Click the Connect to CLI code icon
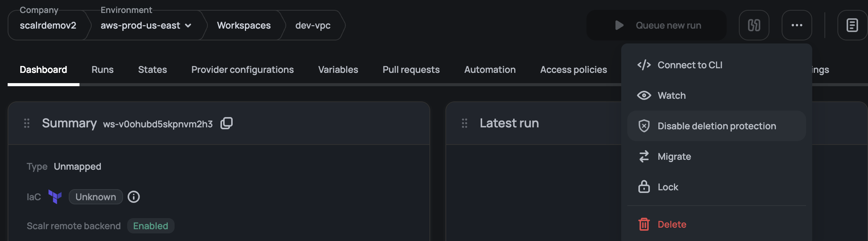The height and width of the screenshot is (241, 868). tap(644, 65)
